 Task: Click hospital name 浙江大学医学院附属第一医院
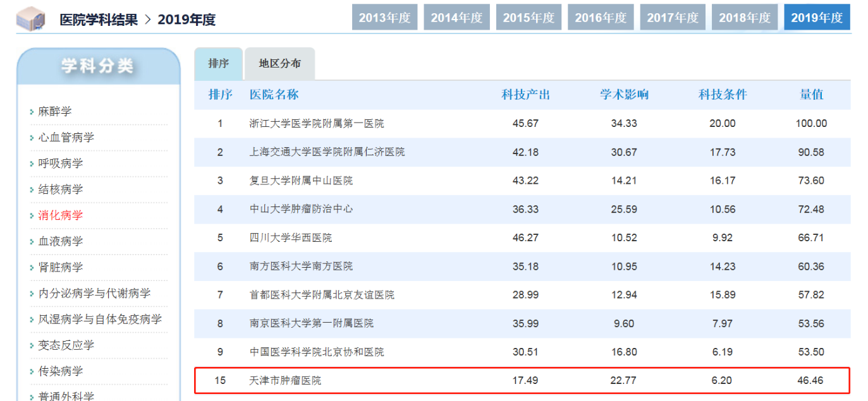317,123
